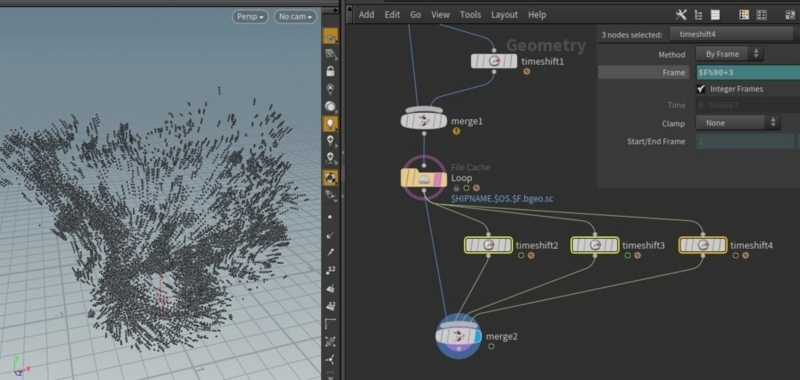Open the Layout menu
This screenshot has width=800, height=380.
pos(504,15)
